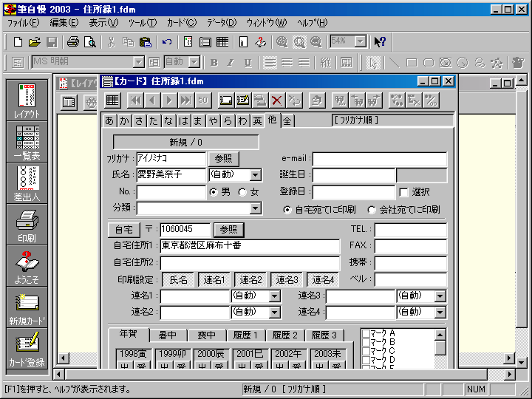Switch to the 履歴 1 tab
The image size is (532, 399).
pos(246,335)
